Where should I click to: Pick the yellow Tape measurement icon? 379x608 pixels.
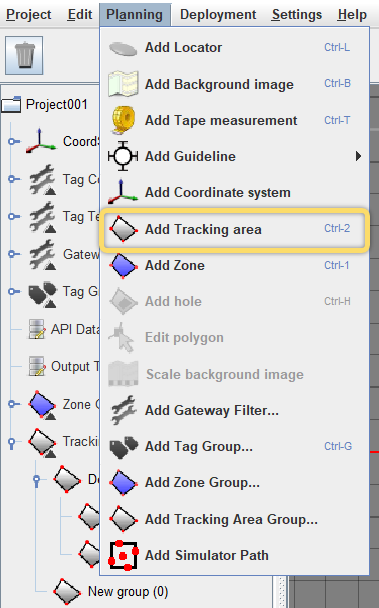point(123,120)
